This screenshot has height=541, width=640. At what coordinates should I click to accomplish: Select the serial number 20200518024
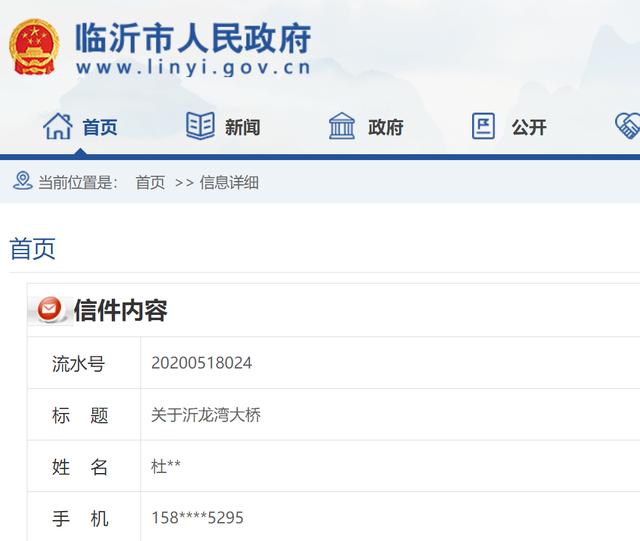coord(202,363)
